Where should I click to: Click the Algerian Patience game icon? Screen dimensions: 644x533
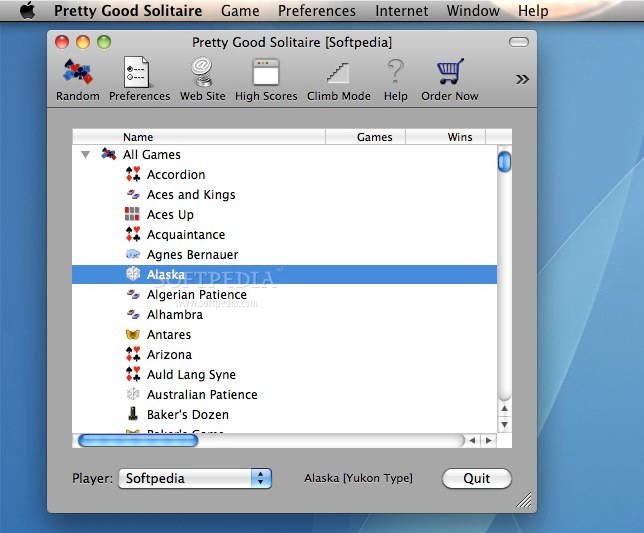(133, 294)
